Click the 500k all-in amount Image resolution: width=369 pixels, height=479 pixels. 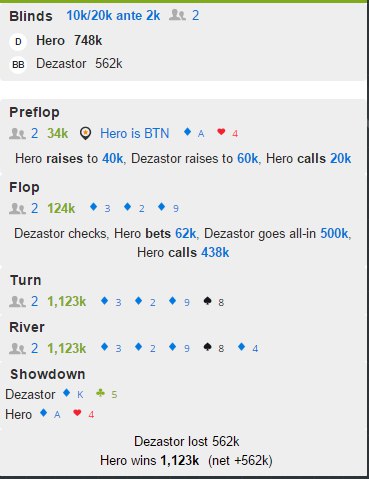(334, 233)
